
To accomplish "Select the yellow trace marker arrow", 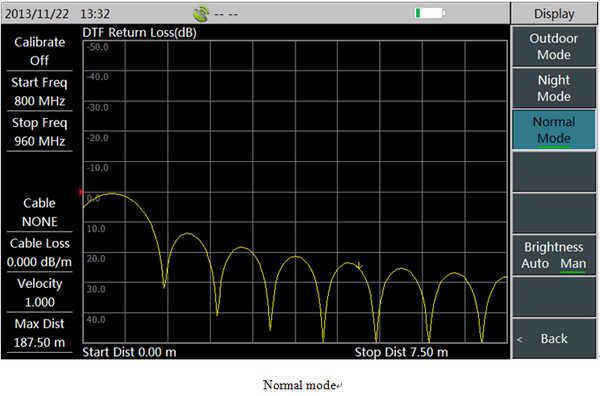I will [x=359, y=265].
